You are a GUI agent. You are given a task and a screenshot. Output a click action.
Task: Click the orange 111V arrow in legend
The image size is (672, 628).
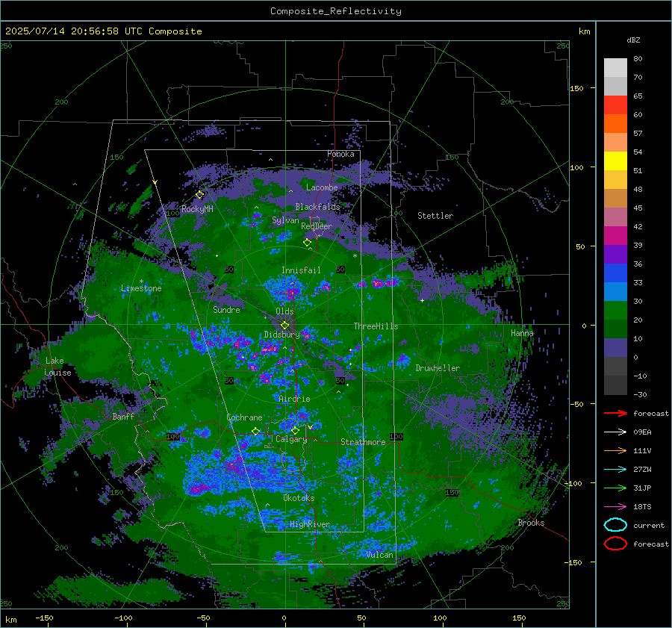(615, 450)
